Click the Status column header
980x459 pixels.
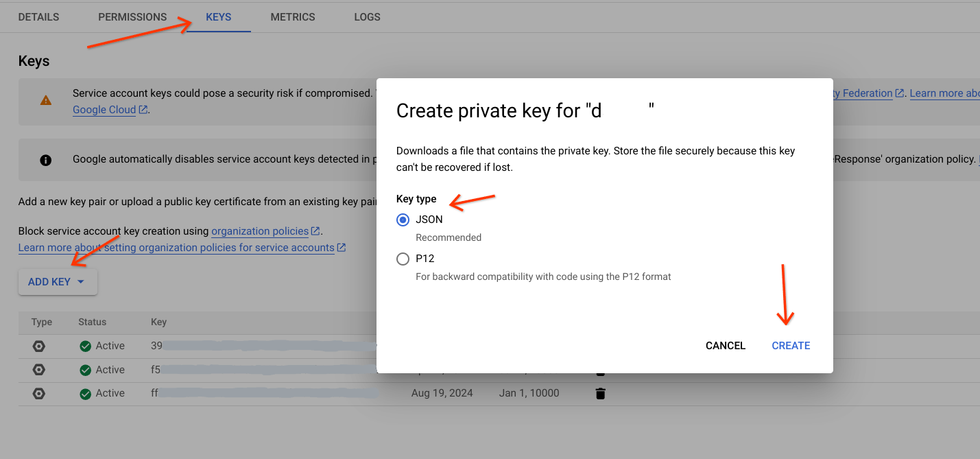click(92, 322)
